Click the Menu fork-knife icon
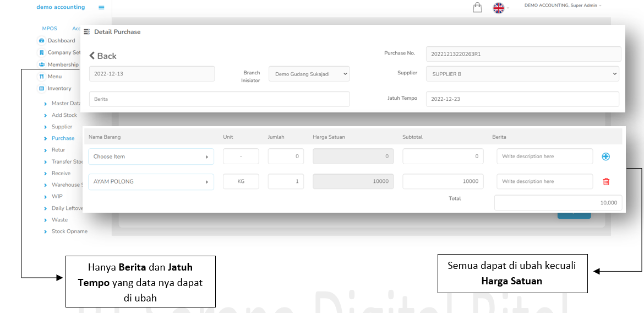The width and height of the screenshot is (644, 313). point(41,77)
